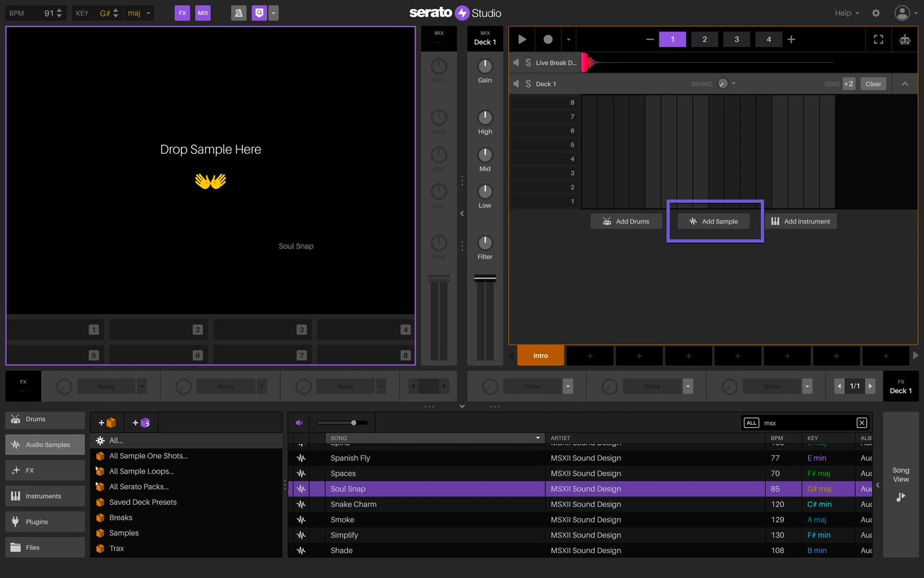Open the Plugins category

pos(45,522)
